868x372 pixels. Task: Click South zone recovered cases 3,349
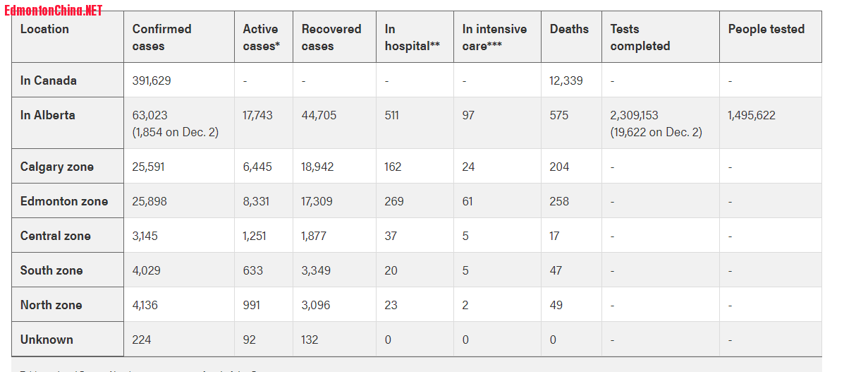tap(317, 270)
